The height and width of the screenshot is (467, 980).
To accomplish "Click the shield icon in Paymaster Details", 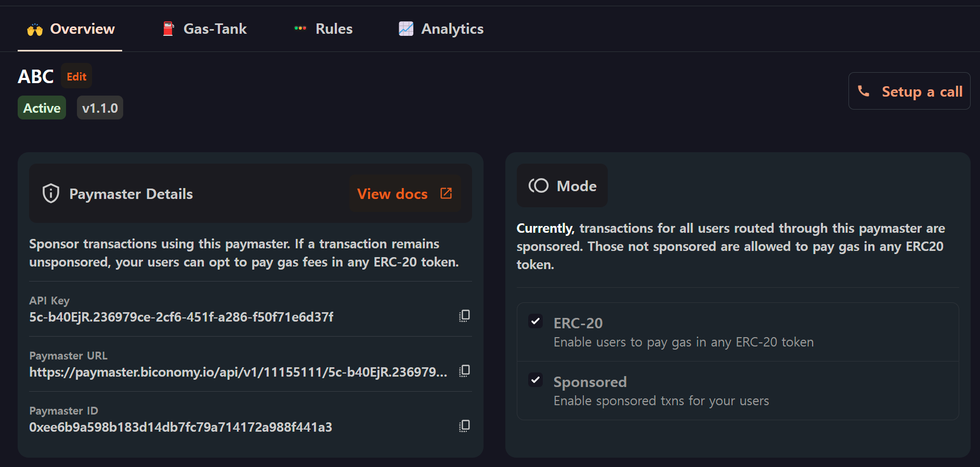I will (x=51, y=193).
